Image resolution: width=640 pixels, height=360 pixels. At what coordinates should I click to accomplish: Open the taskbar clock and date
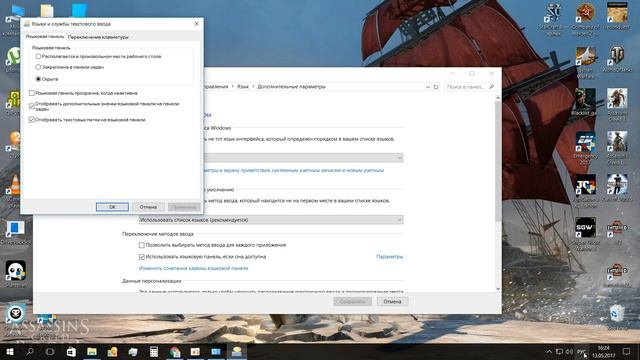[603, 352]
